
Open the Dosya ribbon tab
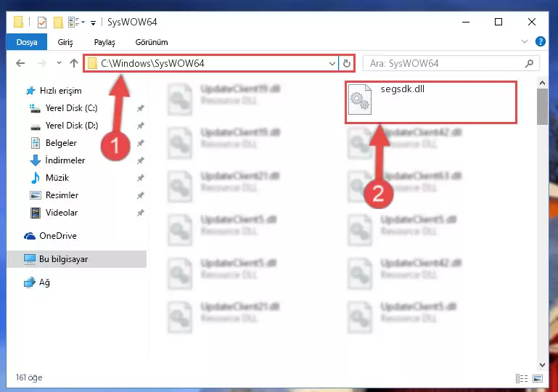click(x=27, y=42)
